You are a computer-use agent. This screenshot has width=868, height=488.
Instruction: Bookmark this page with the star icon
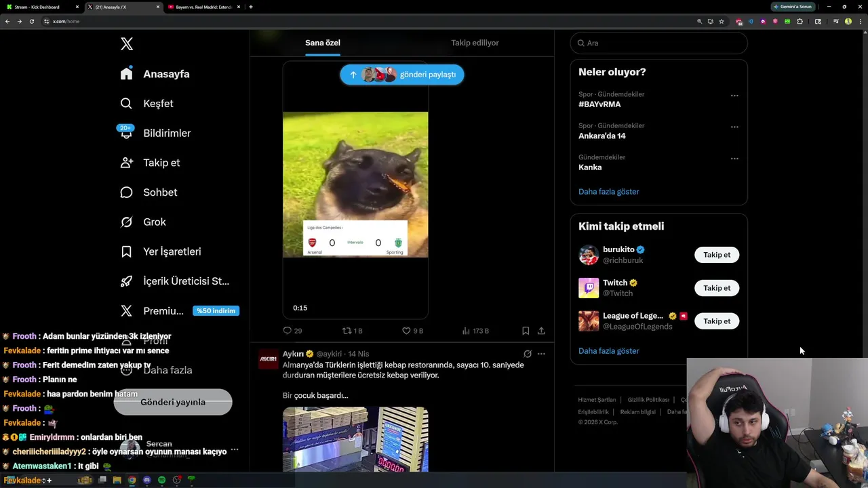(x=722, y=21)
